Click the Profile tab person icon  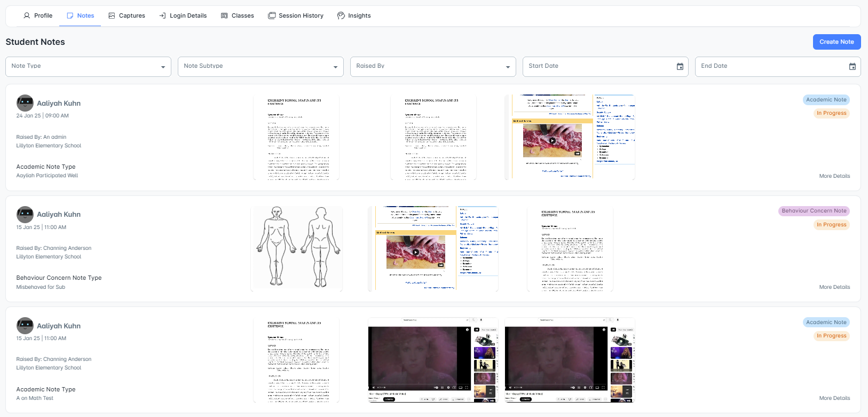pos(27,15)
